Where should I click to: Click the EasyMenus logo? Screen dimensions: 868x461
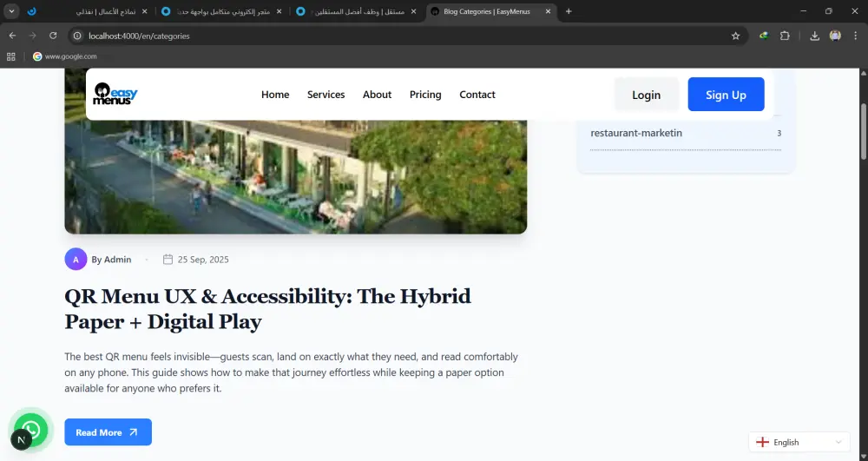[x=115, y=94]
